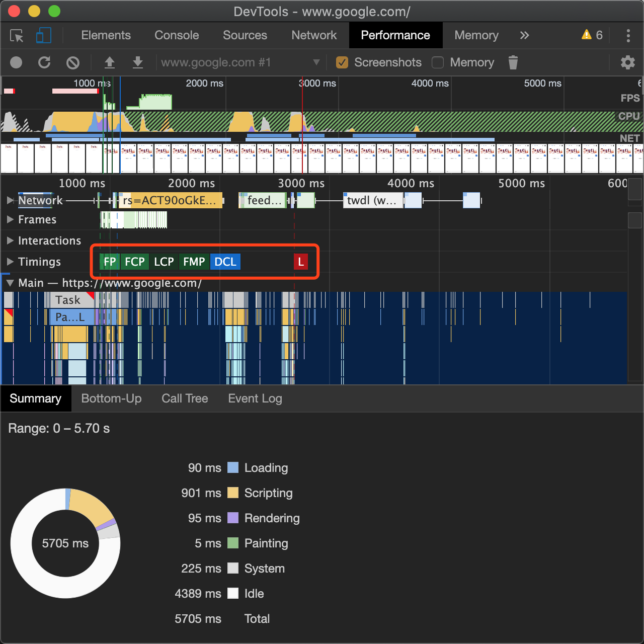
Task: Click the reload and profile icon
Action: coord(44,62)
